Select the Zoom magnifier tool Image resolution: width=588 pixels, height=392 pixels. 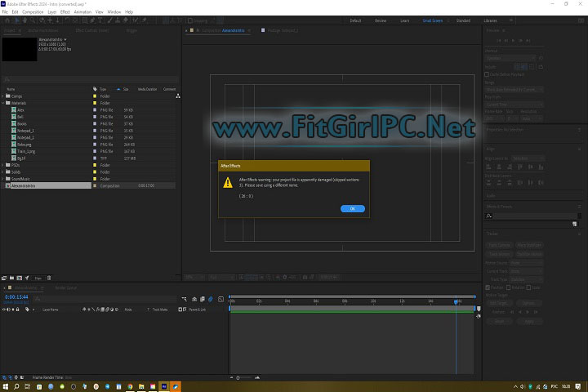[33, 20]
